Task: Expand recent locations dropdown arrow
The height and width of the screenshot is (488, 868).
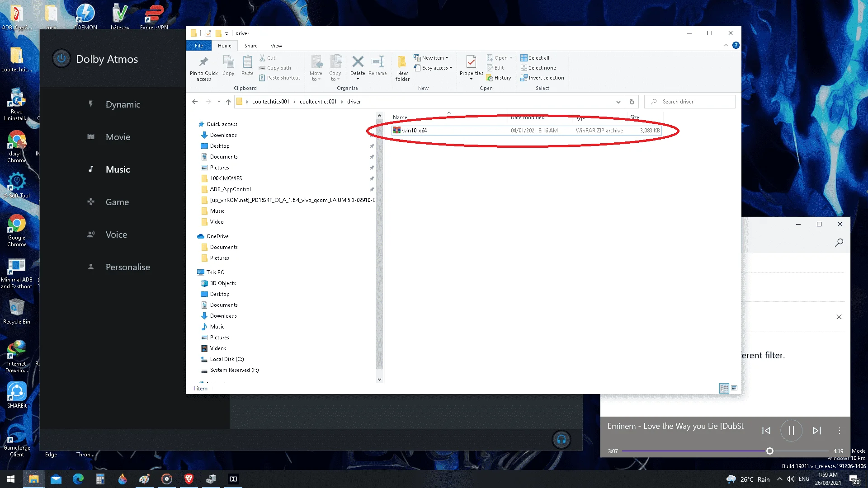Action: 219,102
